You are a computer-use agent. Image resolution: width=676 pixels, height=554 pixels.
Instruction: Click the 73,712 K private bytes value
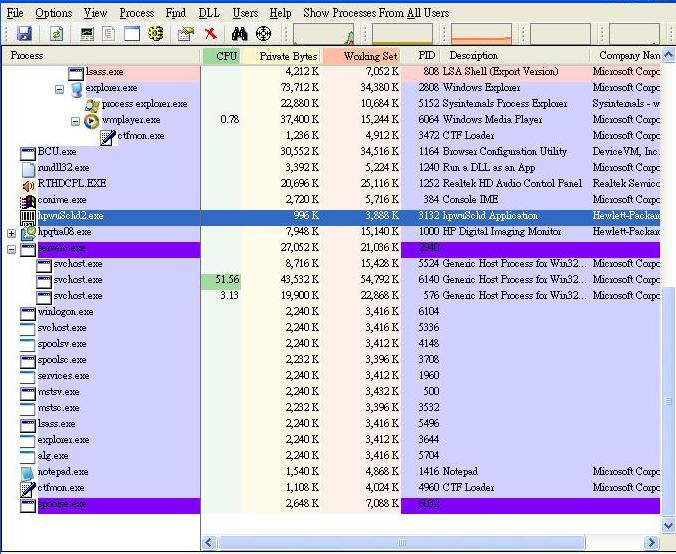click(x=300, y=89)
